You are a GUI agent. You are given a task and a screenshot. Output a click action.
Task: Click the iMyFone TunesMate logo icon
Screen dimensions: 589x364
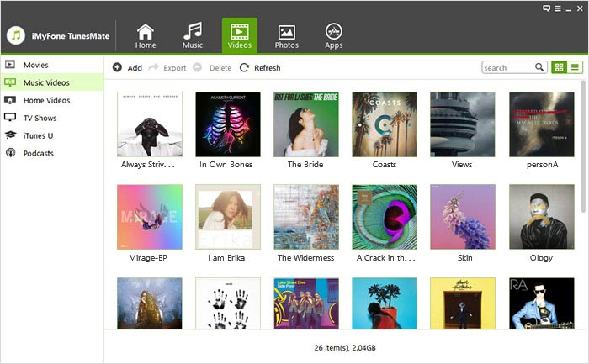(18, 36)
